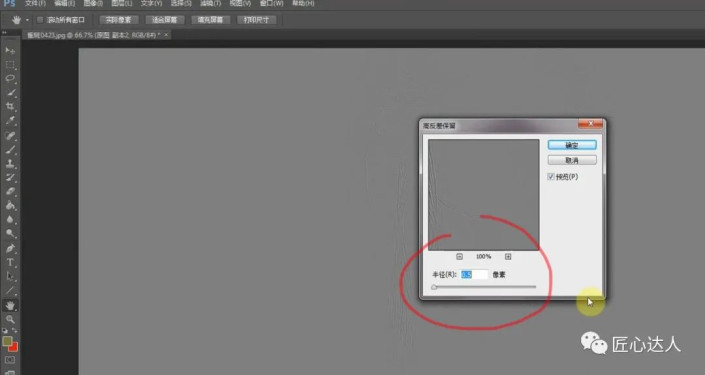Zoom out the High Pass preview
Viewport: 705px width, 375px height.
pos(459,256)
